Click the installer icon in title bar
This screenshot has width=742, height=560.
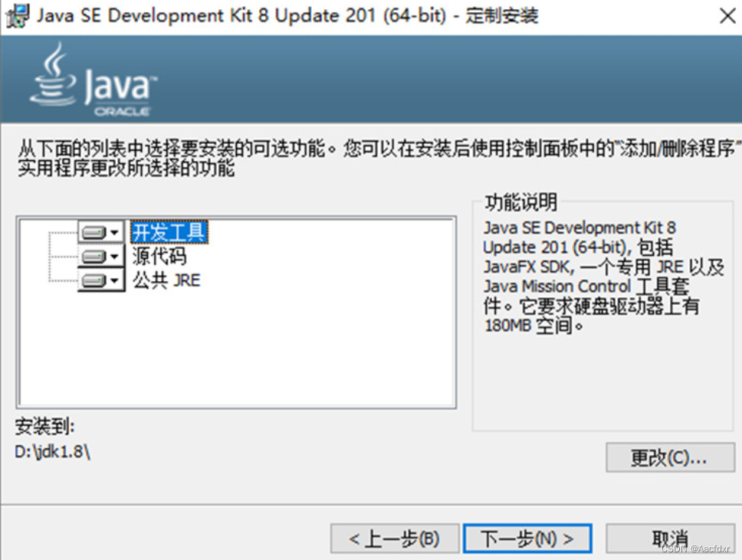[x=17, y=16]
